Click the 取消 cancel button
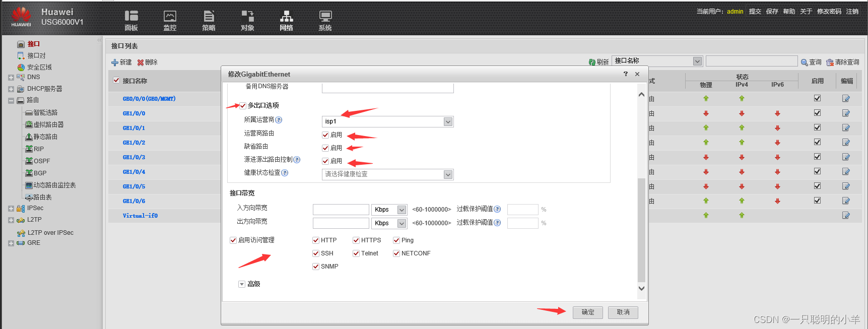The width and height of the screenshot is (868, 329). pyautogui.click(x=623, y=312)
